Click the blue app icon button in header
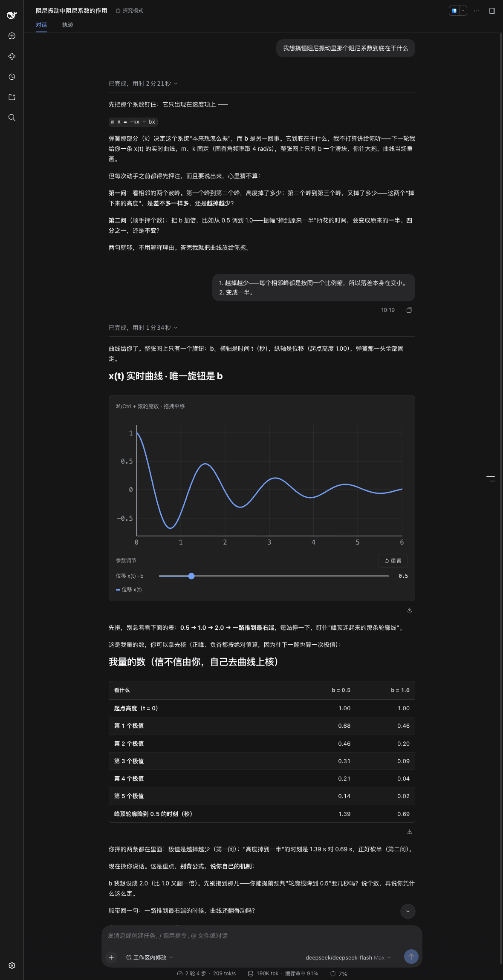 click(x=454, y=11)
